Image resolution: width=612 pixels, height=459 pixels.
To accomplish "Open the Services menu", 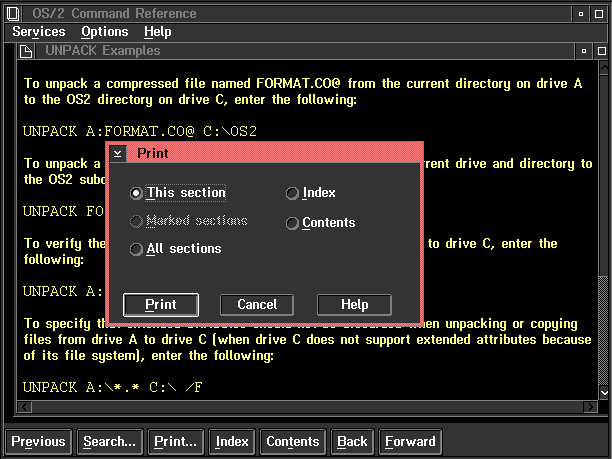I will (x=39, y=32).
